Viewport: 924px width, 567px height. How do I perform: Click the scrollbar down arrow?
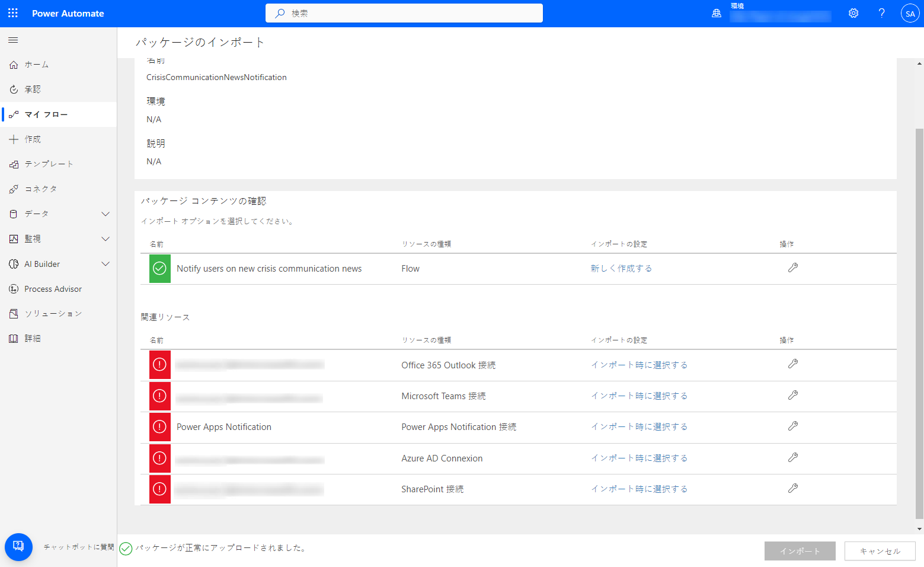[x=919, y=529]
